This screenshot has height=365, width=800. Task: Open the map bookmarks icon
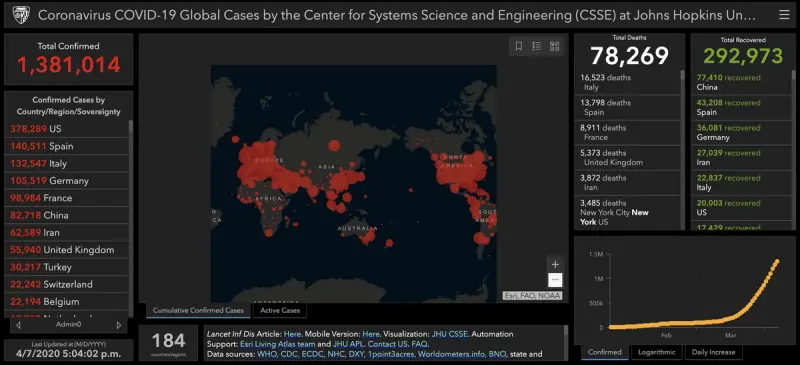[x=519, y=46]
